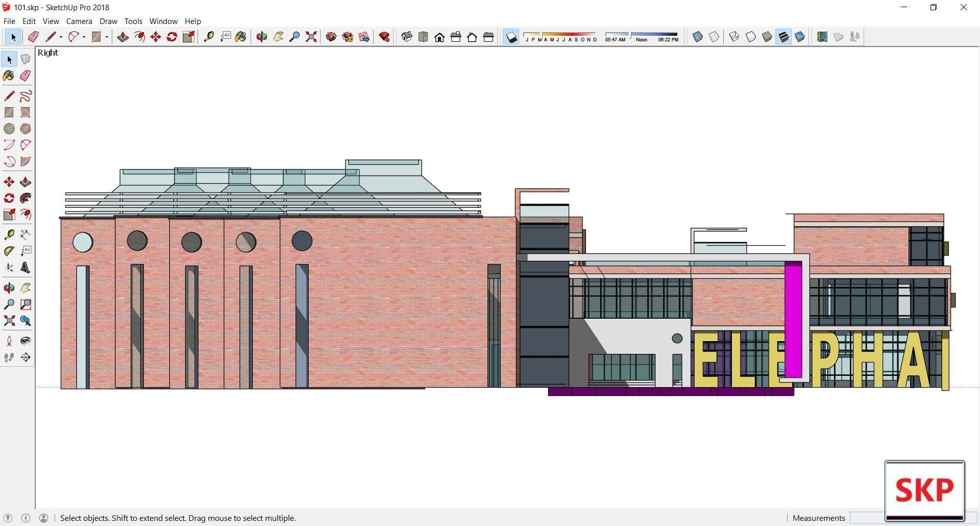The height and width of the screenshot is (526, 980).
Task: Activate the Orbit tool in top toolbar
Action: pos(262,37)
